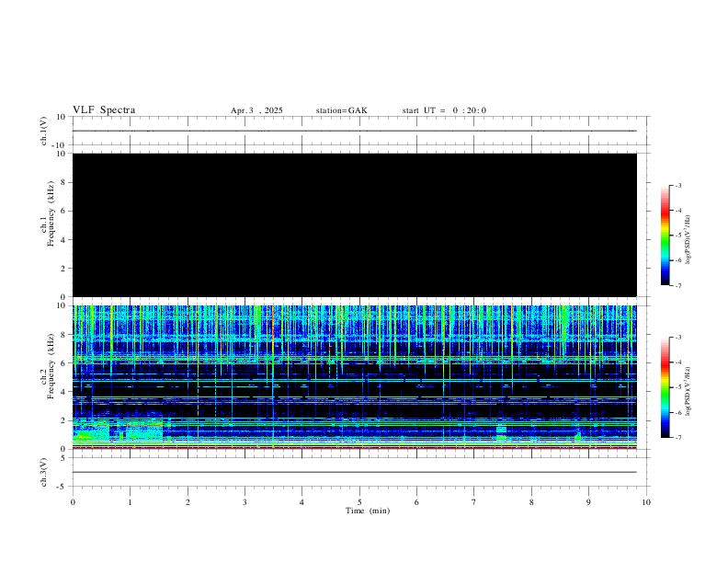Click the blacked-out ch.1 spectrogram panel

point(355,224)
